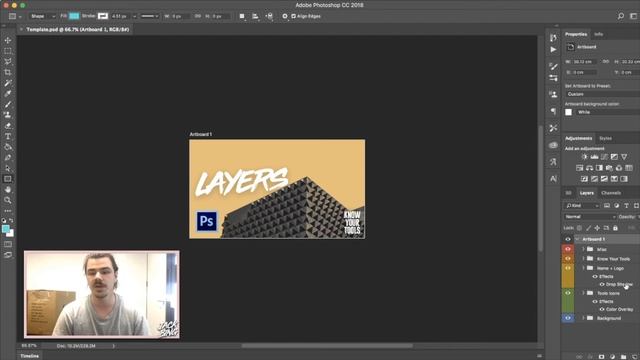
Task: Select the Rectangle shape tool
Action: click(8, 179)
